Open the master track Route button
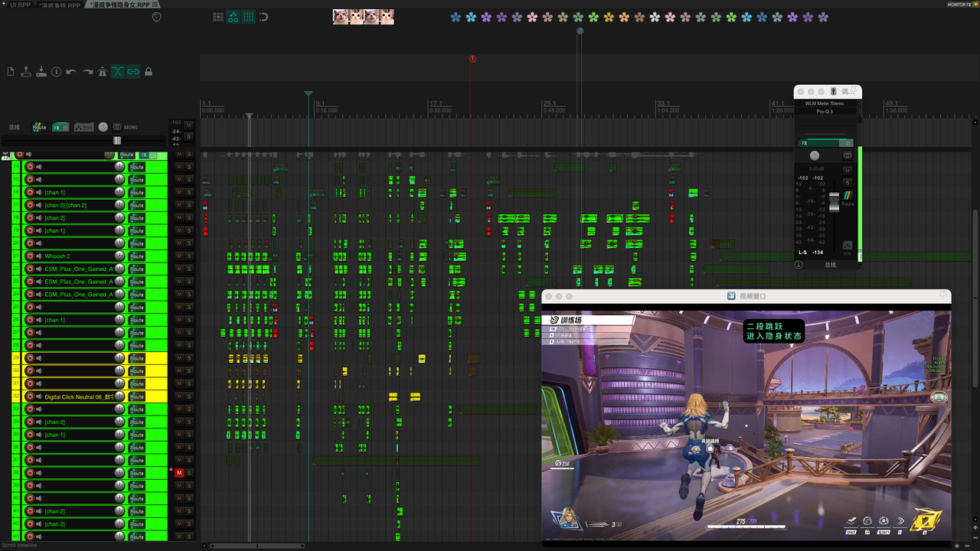 [x=39, y=127]
